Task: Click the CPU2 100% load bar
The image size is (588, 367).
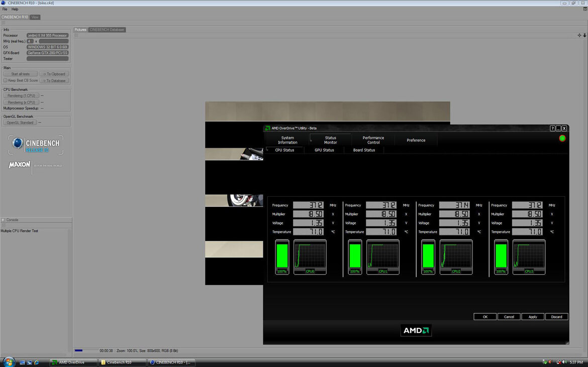Action: (428, 257)
